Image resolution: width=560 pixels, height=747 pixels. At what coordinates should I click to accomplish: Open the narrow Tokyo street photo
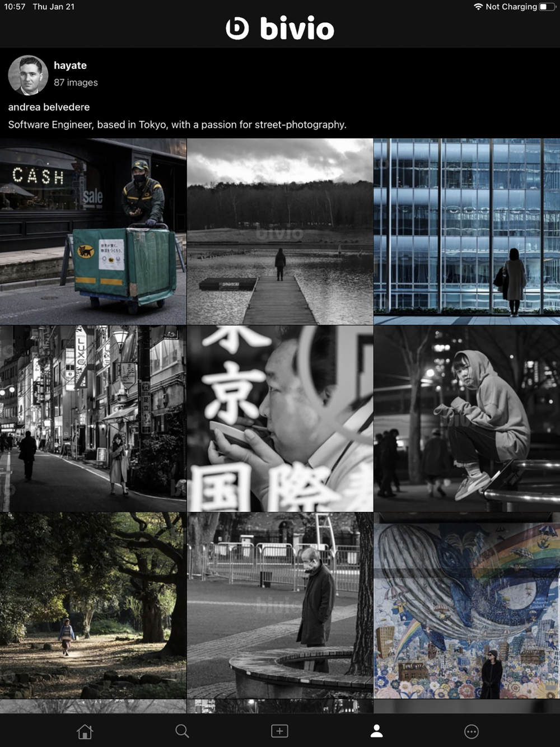(x=93, y=418)
